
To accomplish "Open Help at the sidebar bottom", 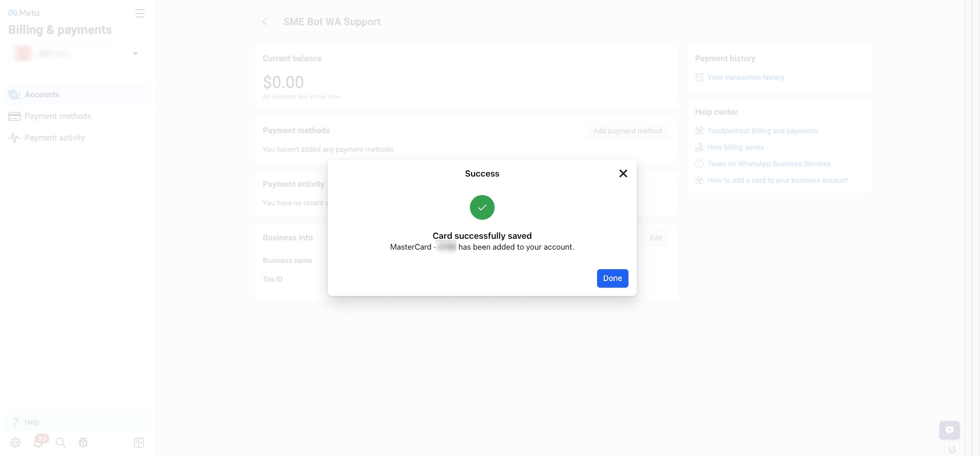I will tap(77, 422).
